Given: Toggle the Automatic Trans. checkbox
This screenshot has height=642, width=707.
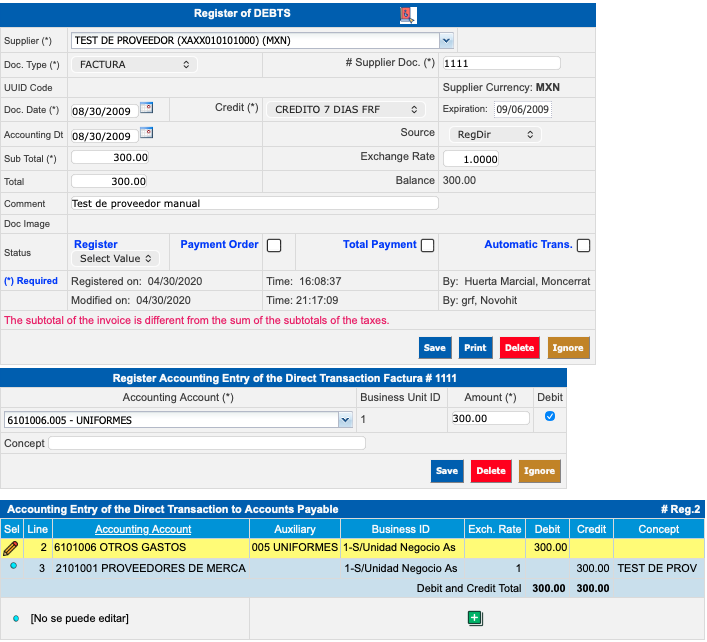Looking at the screenshot, I should click(583, 245).
